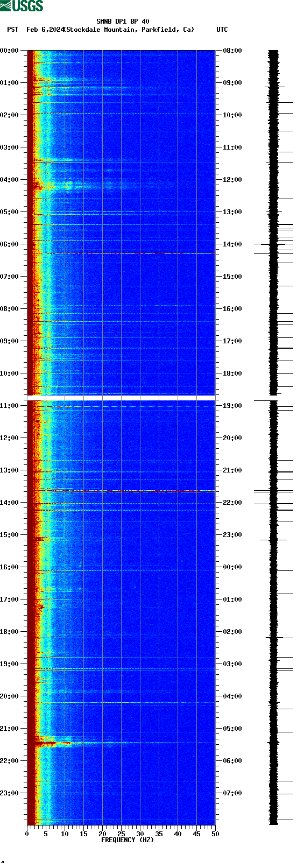Click the 'FREQUENCY (HZ)' axis label
This screenshot has width=297, height=868.
tap(128, 839)
